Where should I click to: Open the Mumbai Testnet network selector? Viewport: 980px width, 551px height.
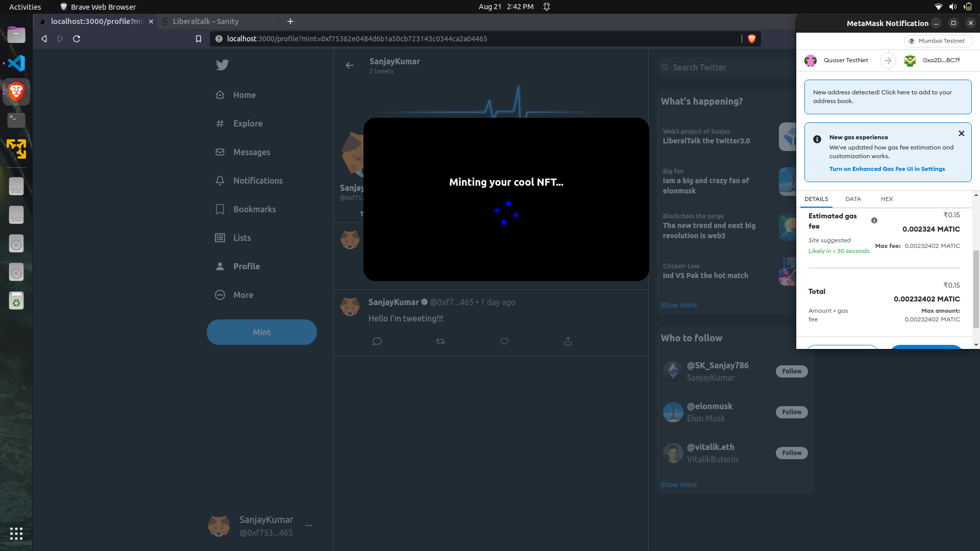[x=938, y=41]
